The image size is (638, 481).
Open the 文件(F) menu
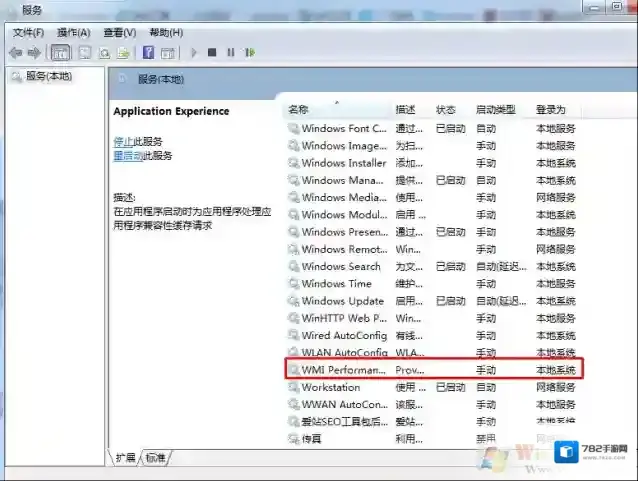tap(28, 33)
